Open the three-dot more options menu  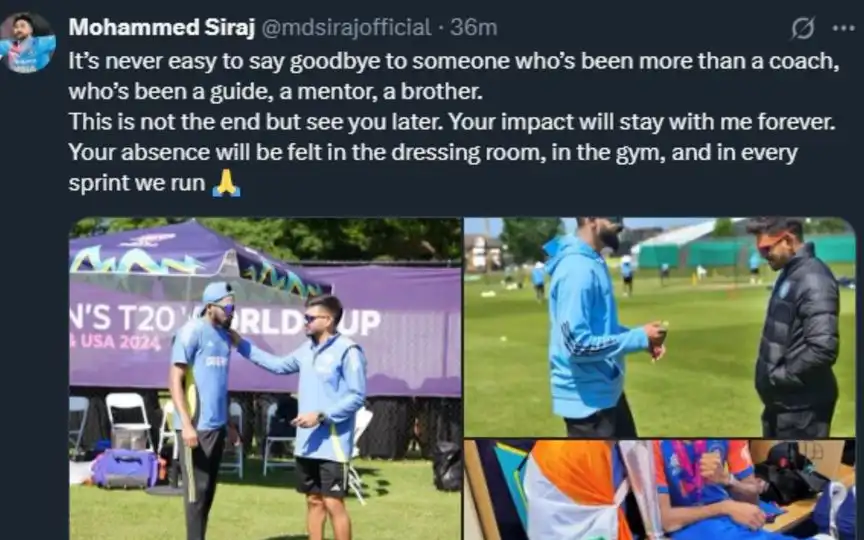tap(843, 28)
